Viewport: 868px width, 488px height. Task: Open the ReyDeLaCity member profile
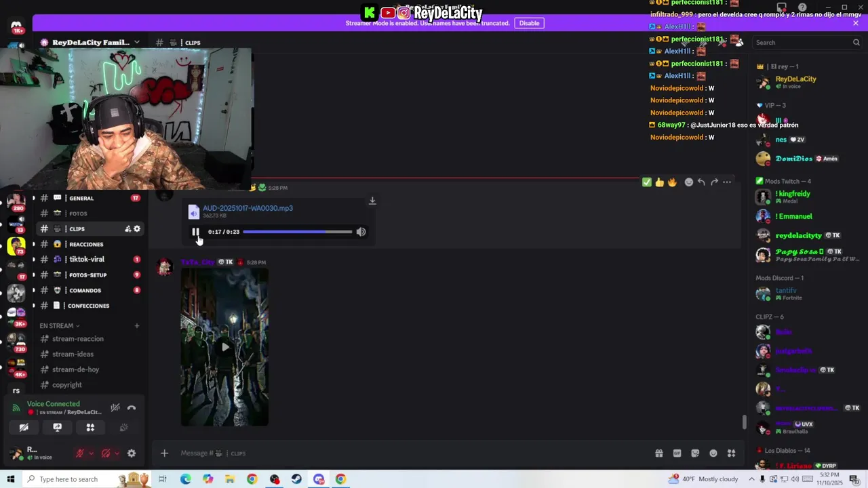click(x=807, y=82)
